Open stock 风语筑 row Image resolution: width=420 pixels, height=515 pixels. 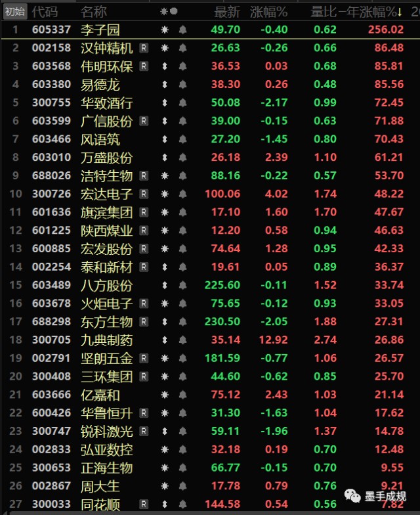pyautogui.click(x=210, y=139)
